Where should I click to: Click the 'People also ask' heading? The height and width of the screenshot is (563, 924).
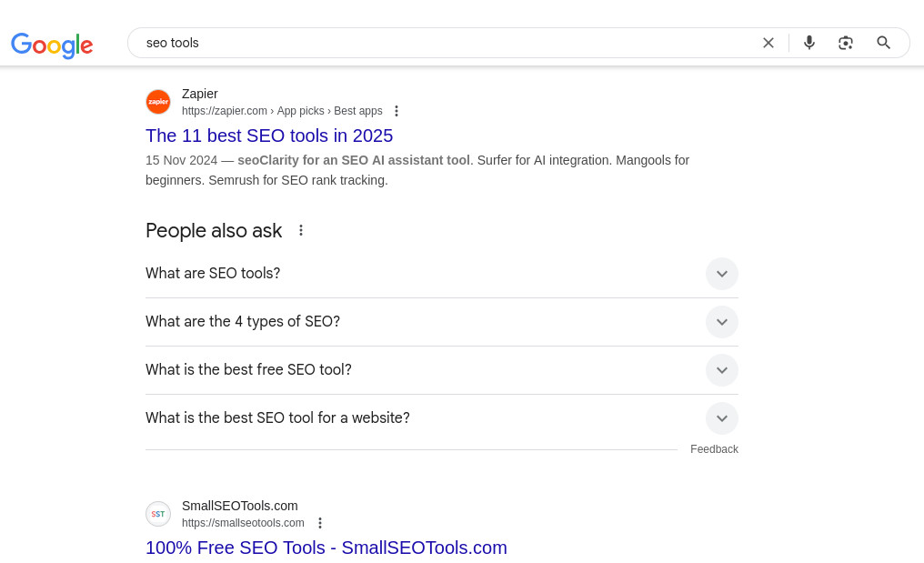coord(214,230)
